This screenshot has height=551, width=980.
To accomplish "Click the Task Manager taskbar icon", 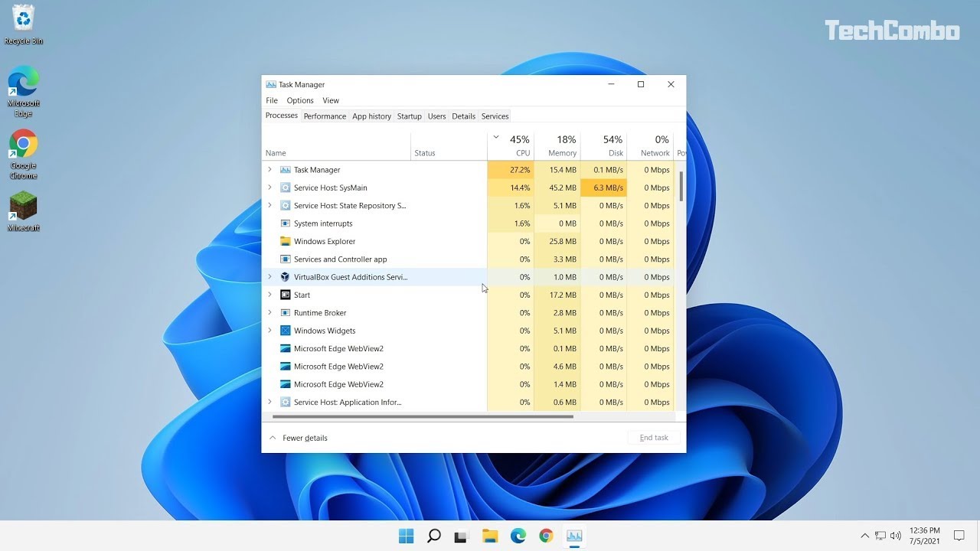I will (574, 536).
